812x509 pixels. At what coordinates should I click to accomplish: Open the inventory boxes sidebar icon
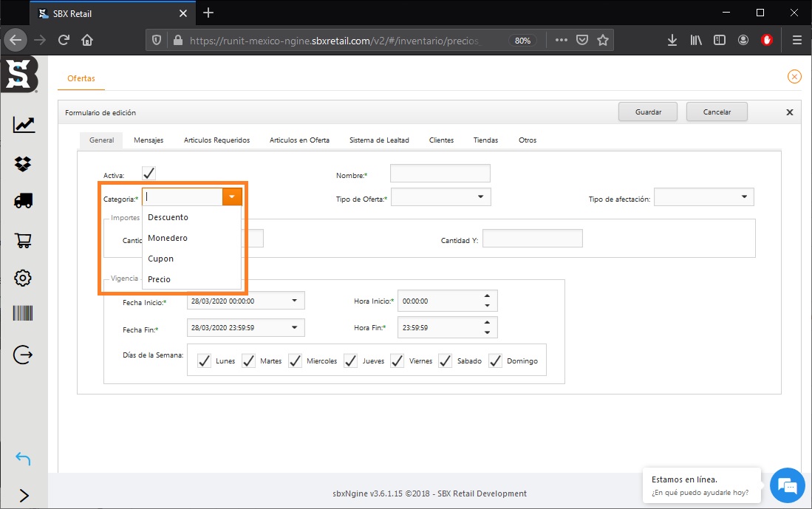(23, 164)
